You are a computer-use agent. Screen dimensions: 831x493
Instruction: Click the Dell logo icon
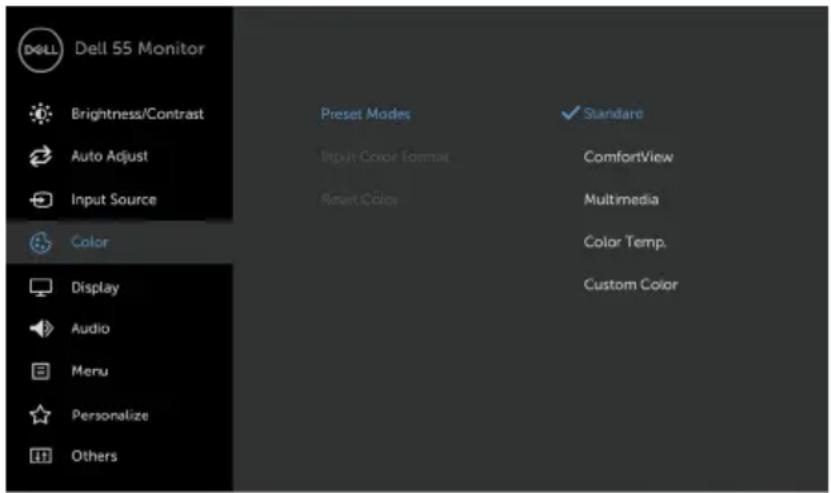41,50
